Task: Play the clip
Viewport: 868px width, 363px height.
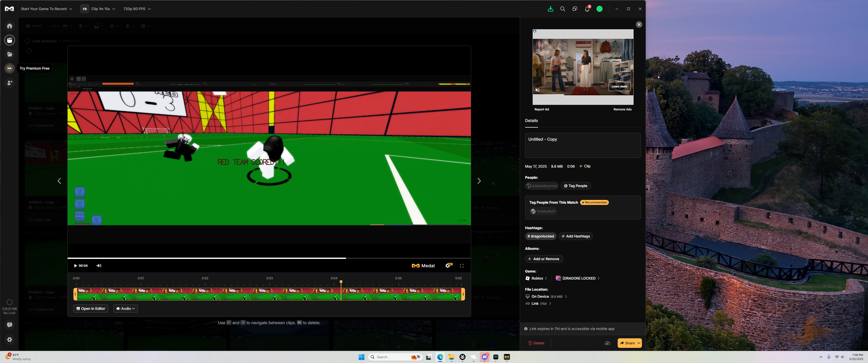Action: (x=75, y=266)
